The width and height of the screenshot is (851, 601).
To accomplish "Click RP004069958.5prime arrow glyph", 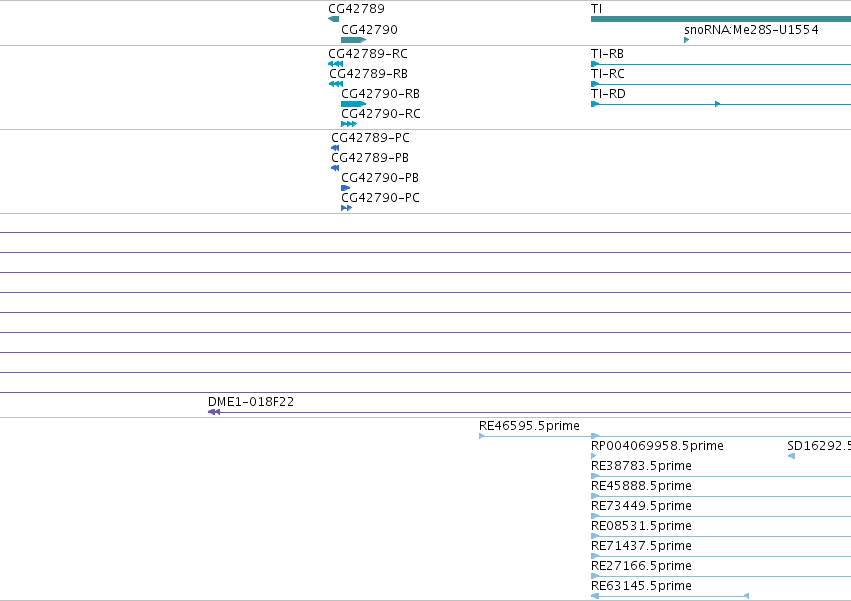I will click(x=593, y=456).
